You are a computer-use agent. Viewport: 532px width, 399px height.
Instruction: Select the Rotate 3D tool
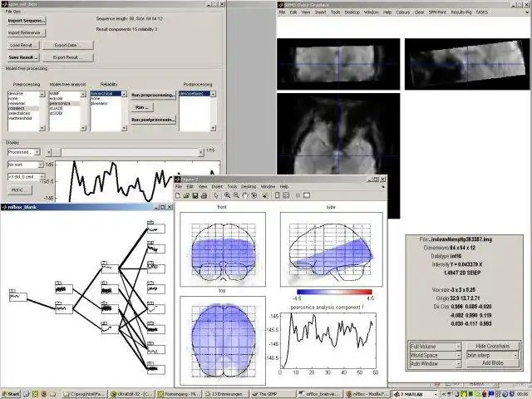click(x=254, y=195)
